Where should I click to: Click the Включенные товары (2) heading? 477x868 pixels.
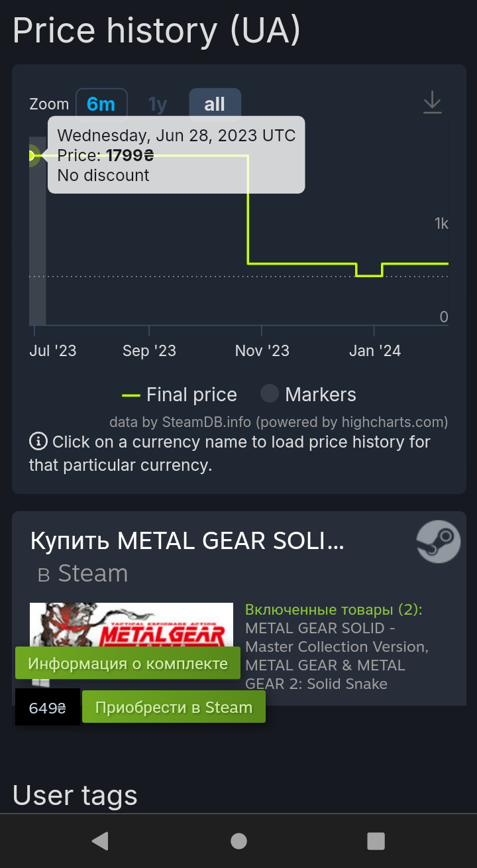click(x=334, y=609)
